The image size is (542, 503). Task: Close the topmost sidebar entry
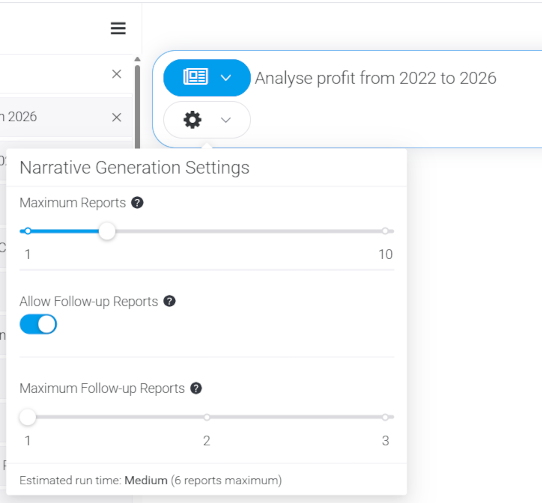[x=117, y=74]
